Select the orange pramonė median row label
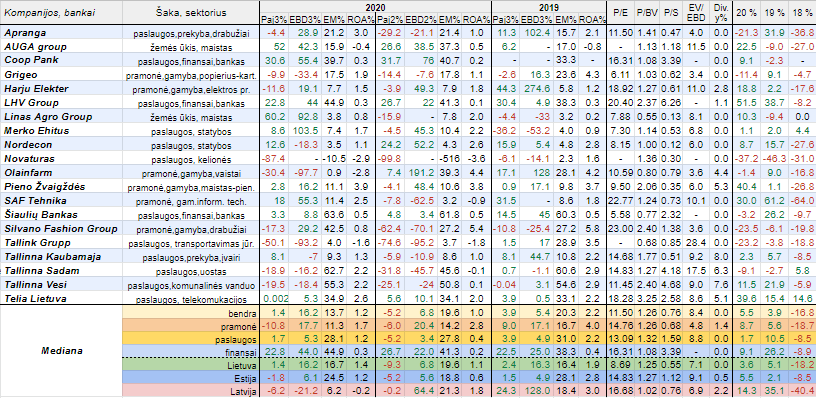This screenshot has width=816, height=398. 190,326
